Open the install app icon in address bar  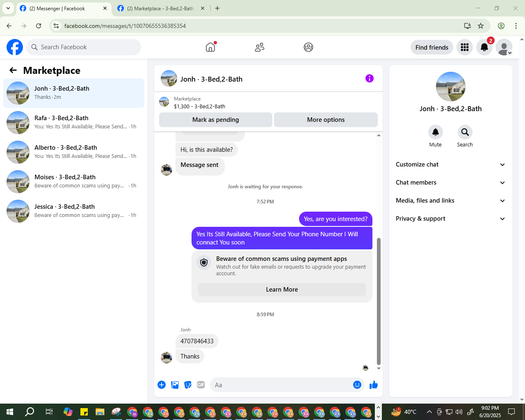[x=468, y=26]
